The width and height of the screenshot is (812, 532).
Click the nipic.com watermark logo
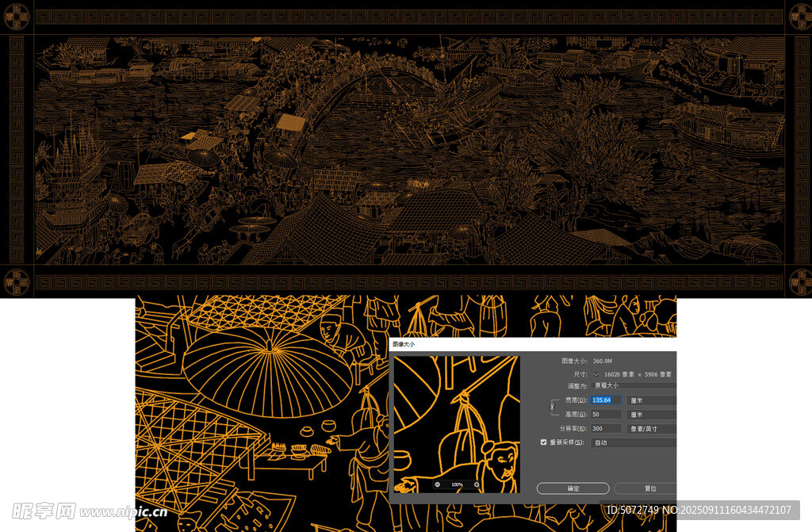tap(86, 510)
